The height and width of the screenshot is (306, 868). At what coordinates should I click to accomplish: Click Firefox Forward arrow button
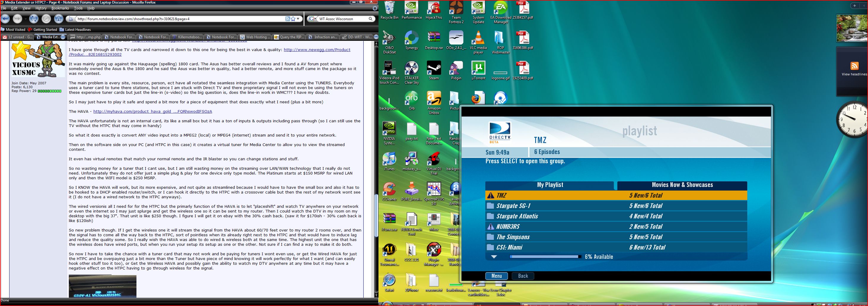(17, 19)
